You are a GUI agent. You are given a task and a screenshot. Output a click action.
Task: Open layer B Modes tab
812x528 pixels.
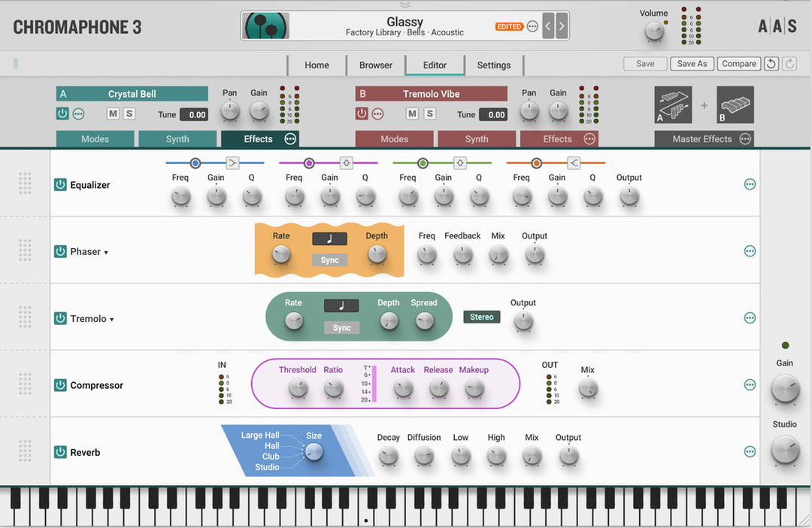point(395,139)
